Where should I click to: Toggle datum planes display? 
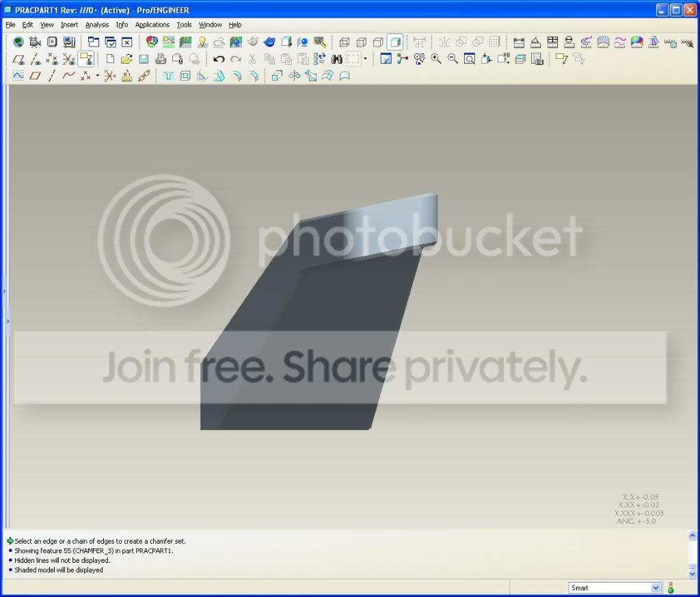pyautogui.click(x=18, y=59)
